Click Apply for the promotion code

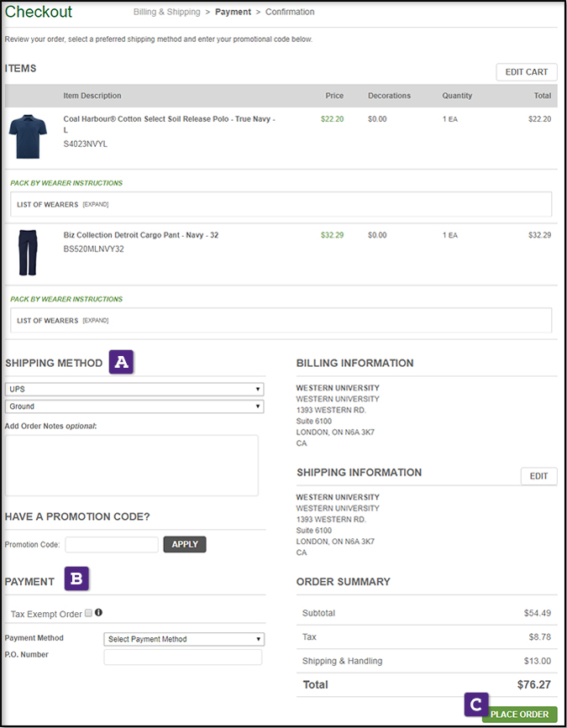(184, 544)
